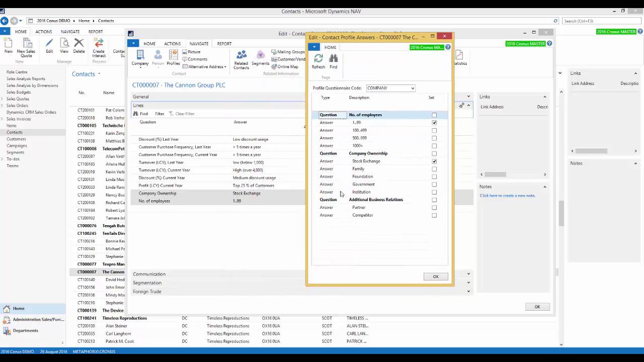Click Picture item in contact card ribbon

(x=191, y=52)
